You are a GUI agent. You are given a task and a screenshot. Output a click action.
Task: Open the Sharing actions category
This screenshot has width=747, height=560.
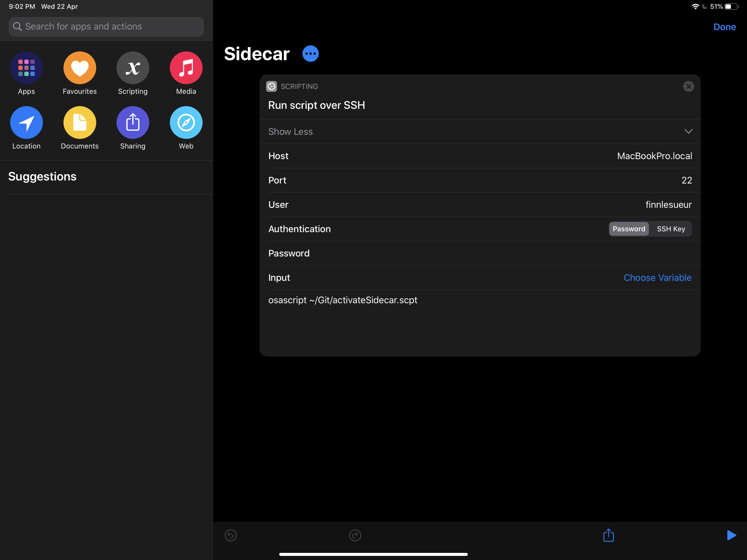click(x=133, y=122)
